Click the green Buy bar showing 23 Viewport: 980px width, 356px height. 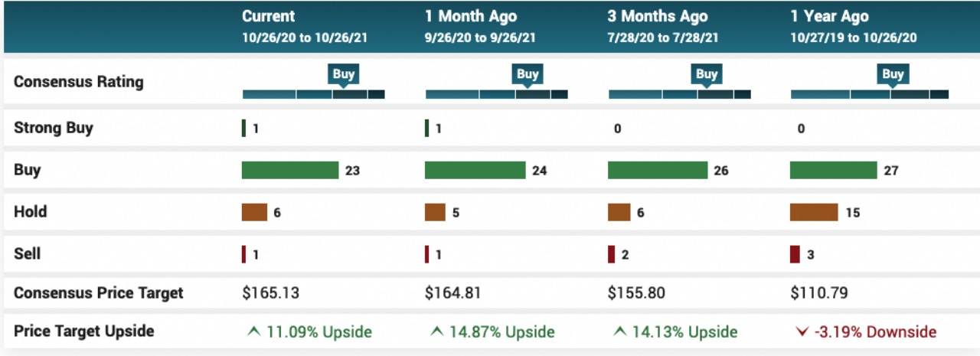[x=289, y=170]
